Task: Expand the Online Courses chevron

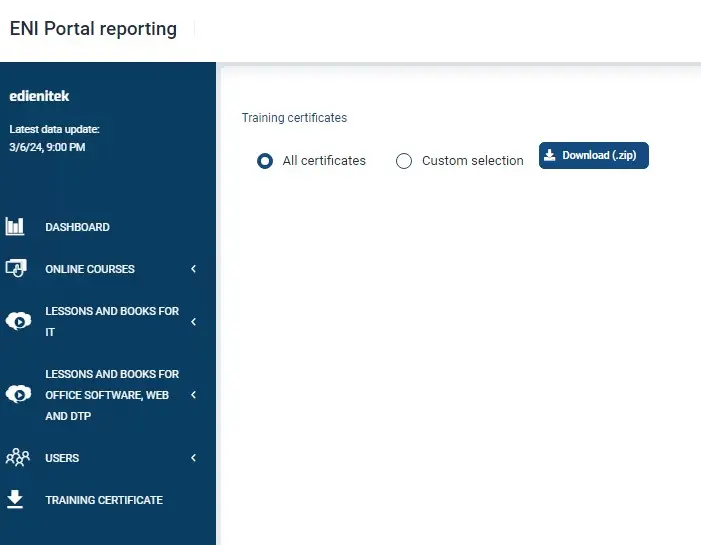Action: 194,269
